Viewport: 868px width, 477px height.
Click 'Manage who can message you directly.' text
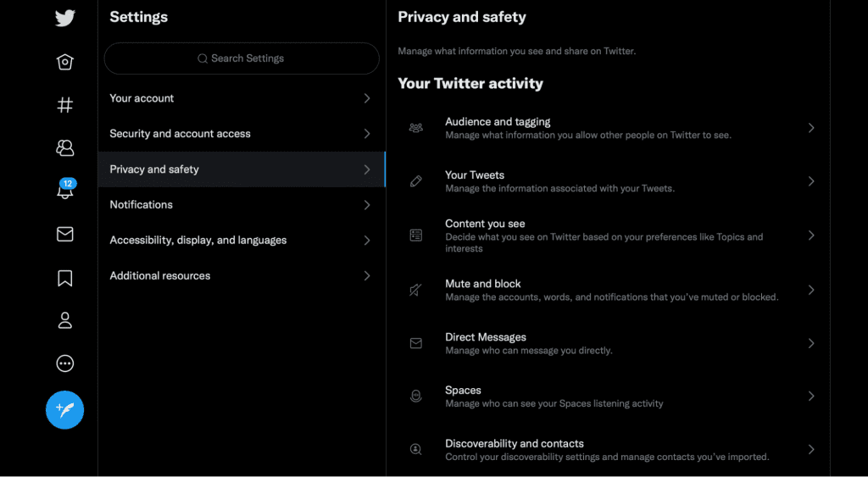[x=529, y=351]
